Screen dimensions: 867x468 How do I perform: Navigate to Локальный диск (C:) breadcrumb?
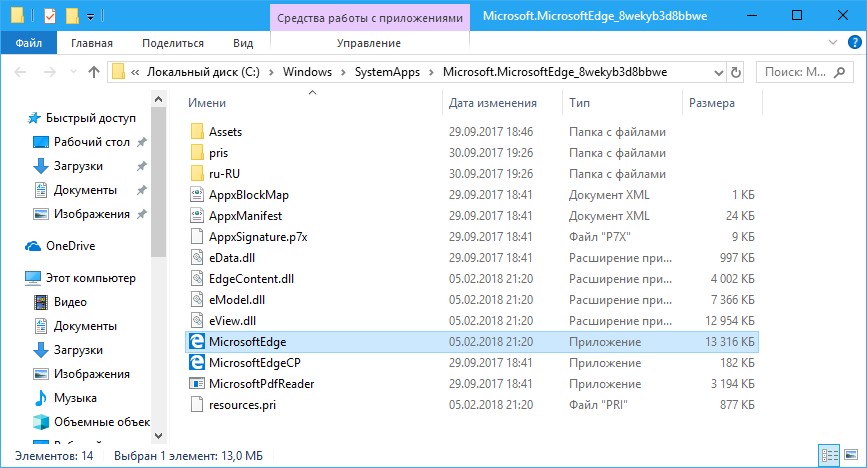point(203,72)
